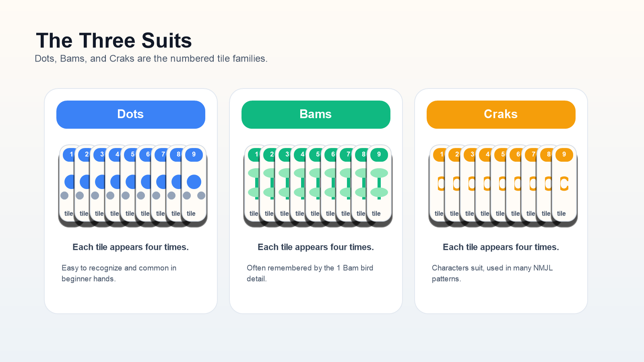Screen dimensions: 644x362
Task: Click the number 9 badge on Dots tile
Action: coord(194,154)
